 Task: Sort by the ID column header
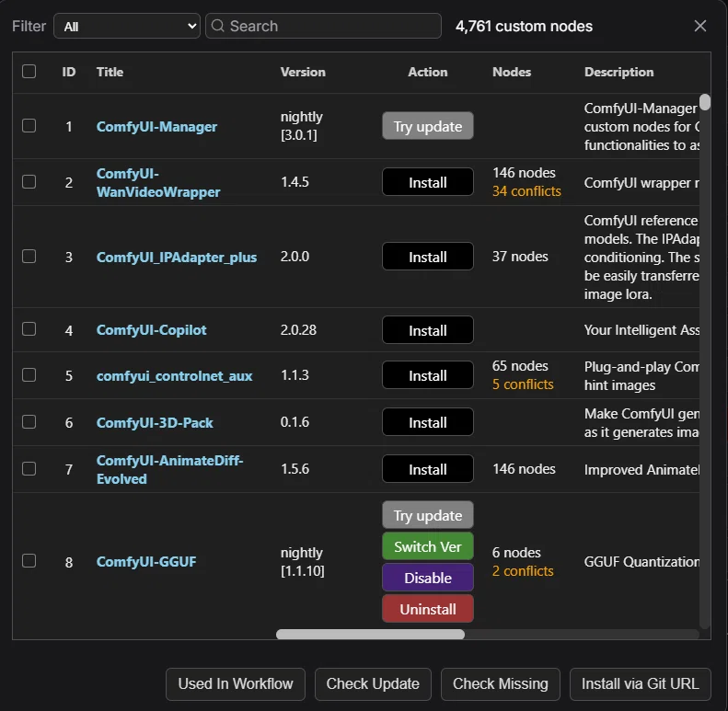click(69, 72)
